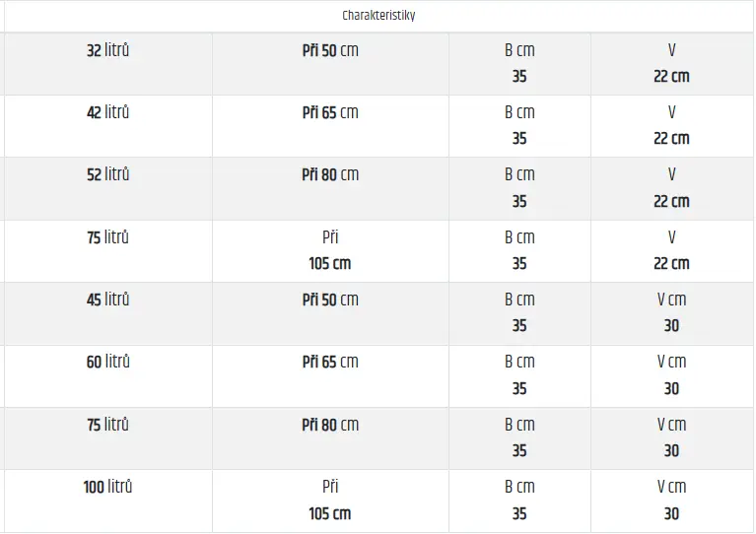Click Při 50 cm in 32 litrů row
This screenshot has width=756, height=534.
point(330,51)
